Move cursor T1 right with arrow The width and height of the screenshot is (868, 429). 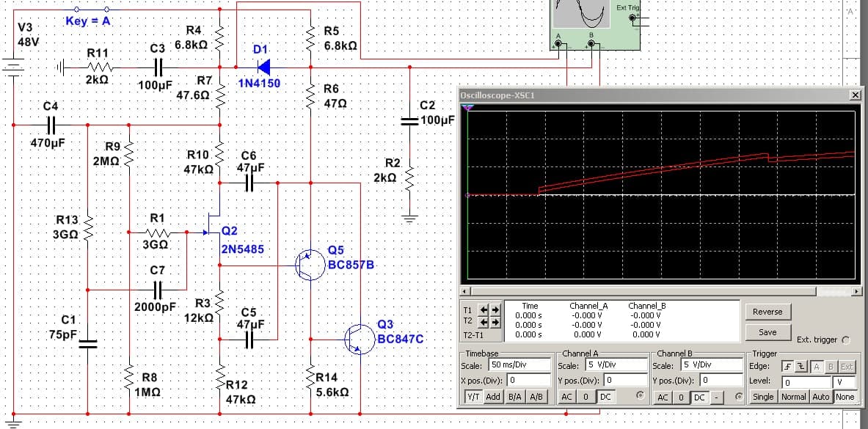point(495,310)
